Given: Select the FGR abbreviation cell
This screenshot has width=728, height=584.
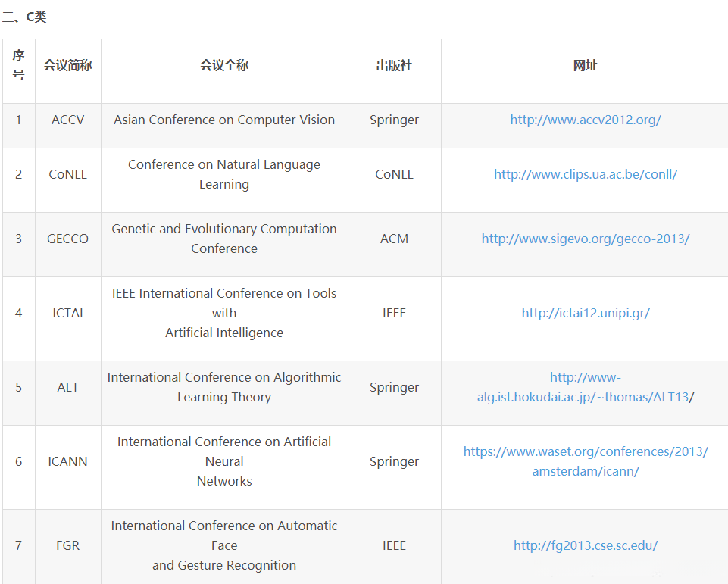Looking at the screenshot, I should [x=67, y=545].
